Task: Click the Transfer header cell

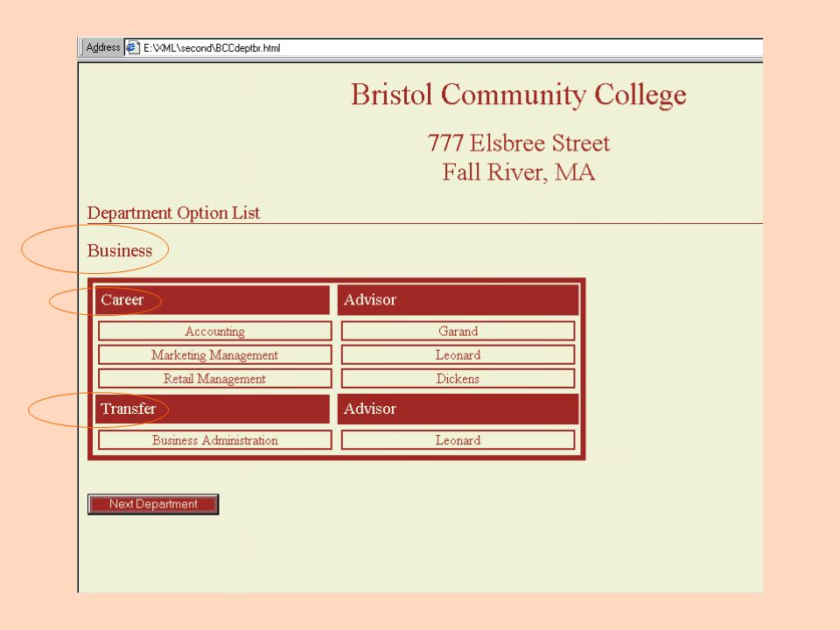Action: pyautogui.click(x=212, y=409)
